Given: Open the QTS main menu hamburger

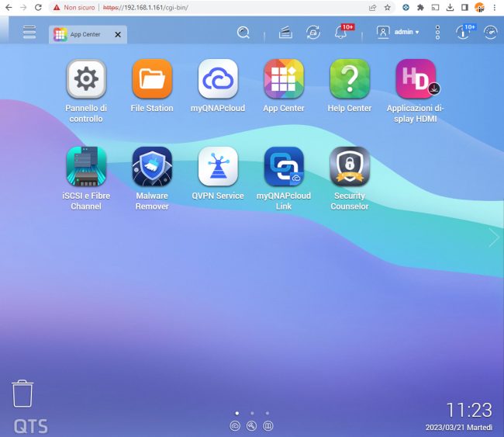Looking at the screenshot, I should (x=29, y=32).
